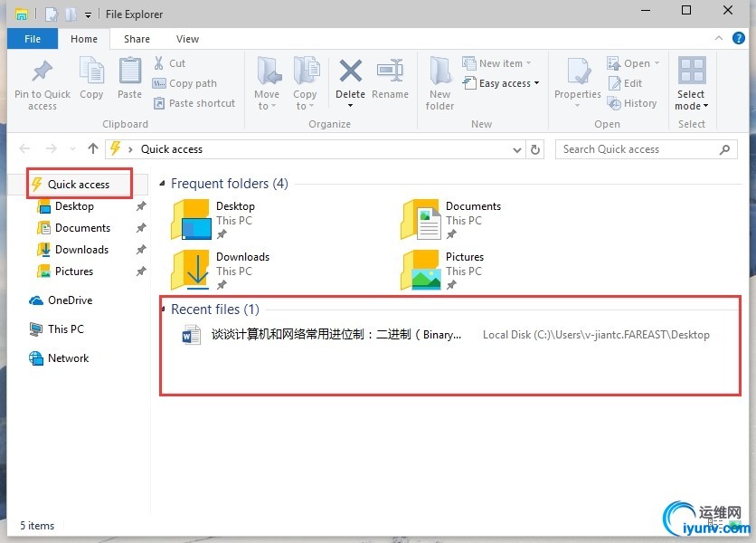This screenshot has height=543, width=756.
Task: Click the History icon
Action: click(x=614, y=103)
